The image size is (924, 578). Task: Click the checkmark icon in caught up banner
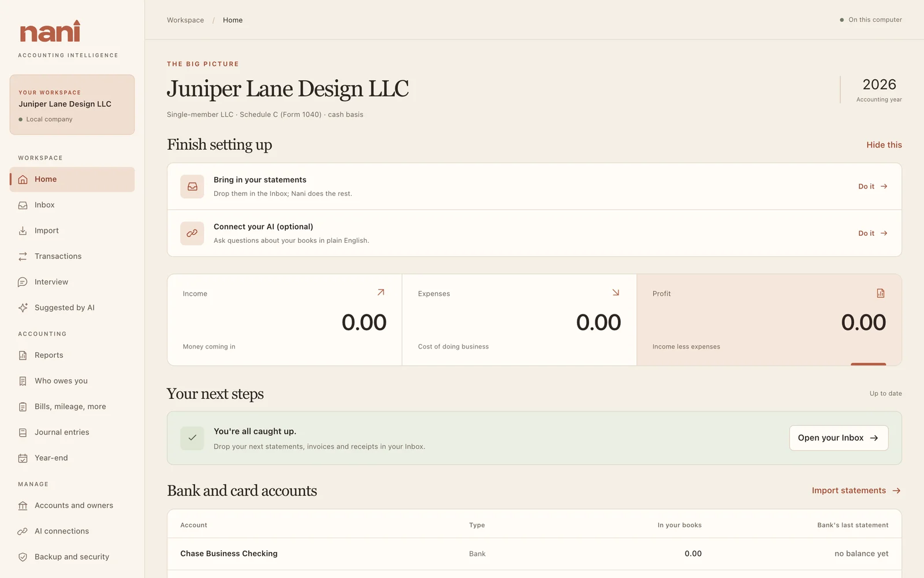click(192, 438)
